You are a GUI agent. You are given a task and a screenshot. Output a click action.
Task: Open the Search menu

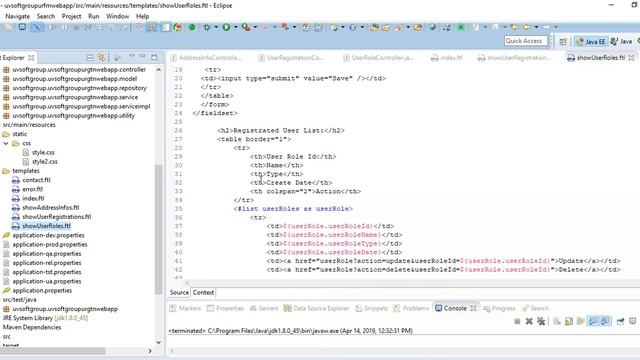(x=46, y=16)
